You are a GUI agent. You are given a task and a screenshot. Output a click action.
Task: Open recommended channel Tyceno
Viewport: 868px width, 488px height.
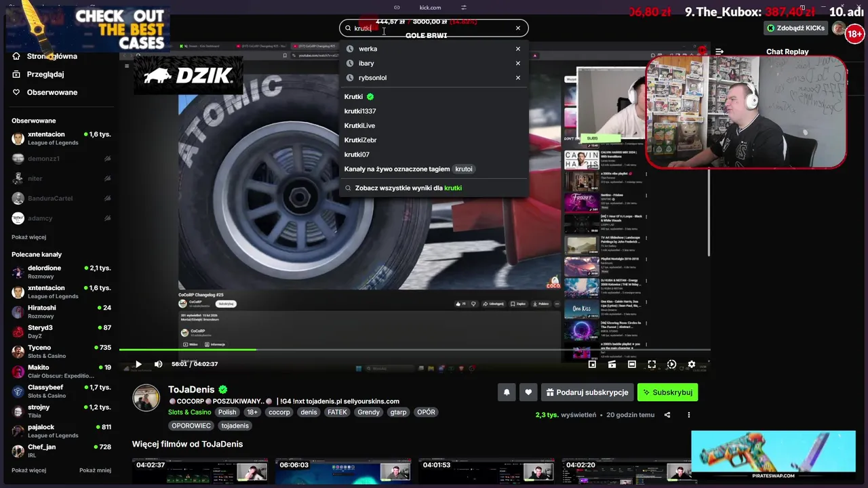point(61,351)
